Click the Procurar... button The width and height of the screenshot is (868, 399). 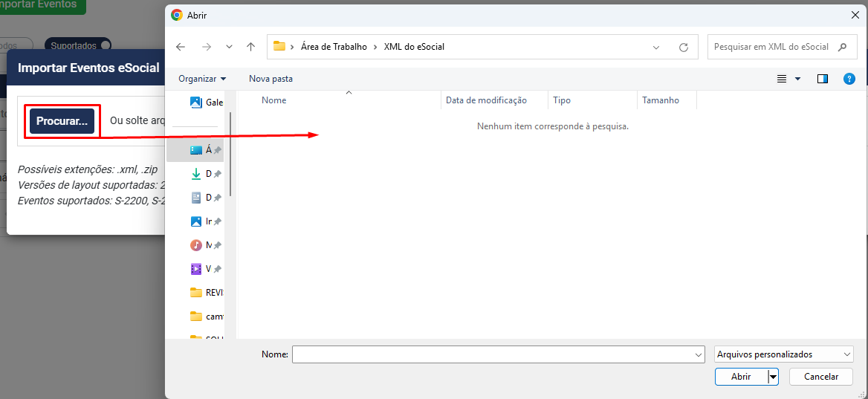pyautogui.click(x=62, y=121)
